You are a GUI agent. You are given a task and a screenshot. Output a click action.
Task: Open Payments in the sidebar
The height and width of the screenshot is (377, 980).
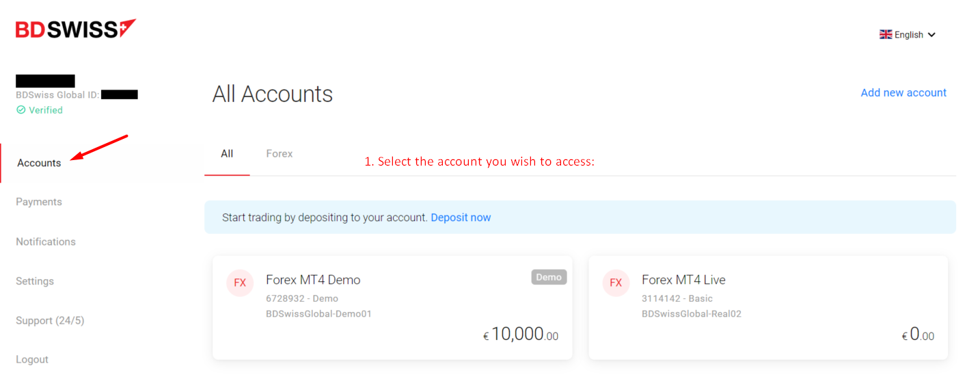coord(39,202)
